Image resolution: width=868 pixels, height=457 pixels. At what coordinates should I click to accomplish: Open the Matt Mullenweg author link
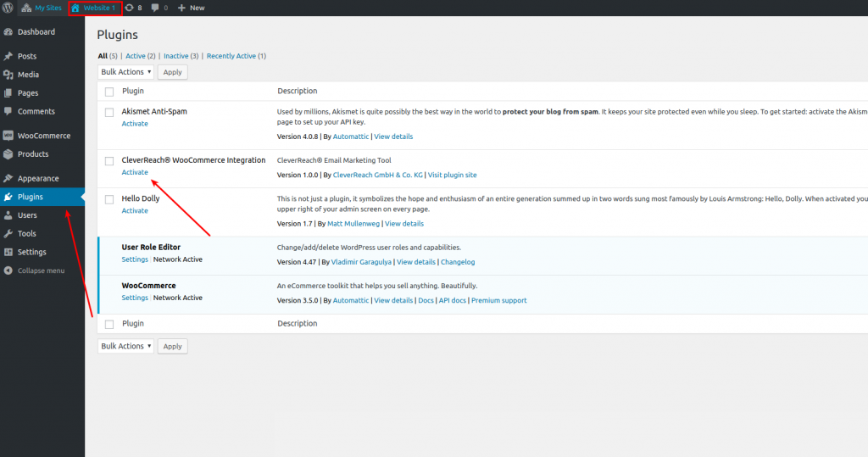[353, 223]
